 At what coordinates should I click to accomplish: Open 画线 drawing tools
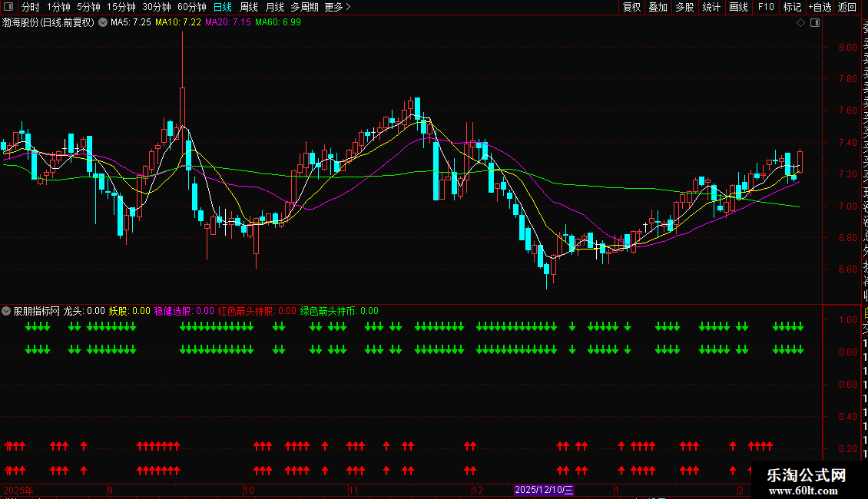pos(738,7)
